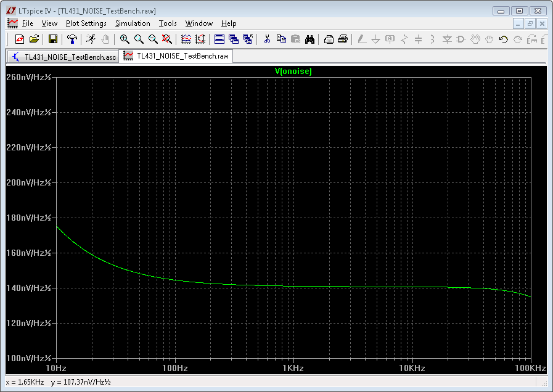
Task: Click the V(onoise) trace label
Action: pyautogui.click(x=293, y=71)
